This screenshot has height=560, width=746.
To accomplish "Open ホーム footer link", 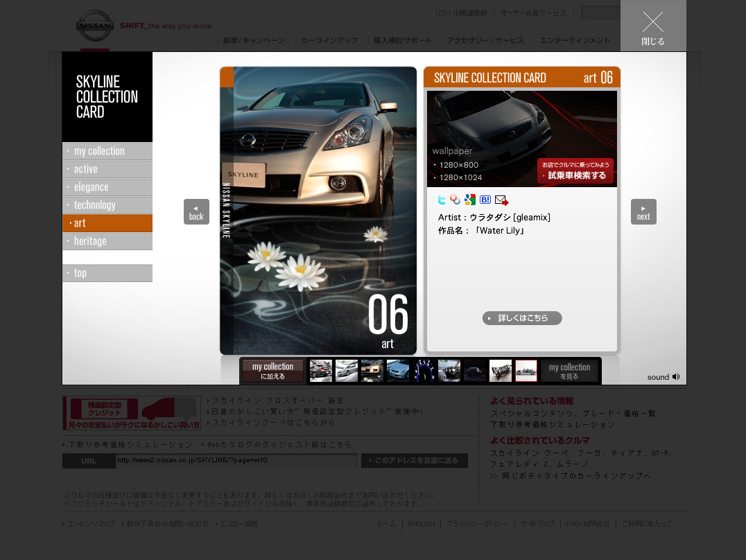I will [386, 523].
